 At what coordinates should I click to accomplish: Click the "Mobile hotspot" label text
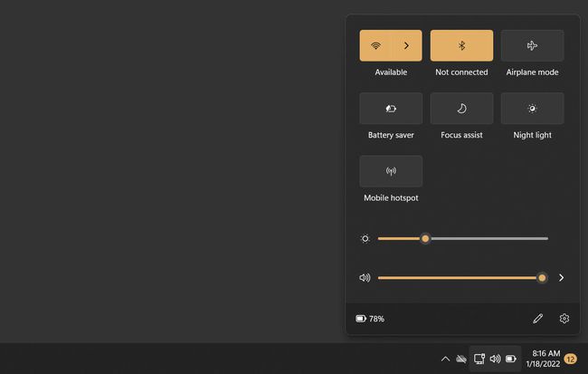point(391,198)
